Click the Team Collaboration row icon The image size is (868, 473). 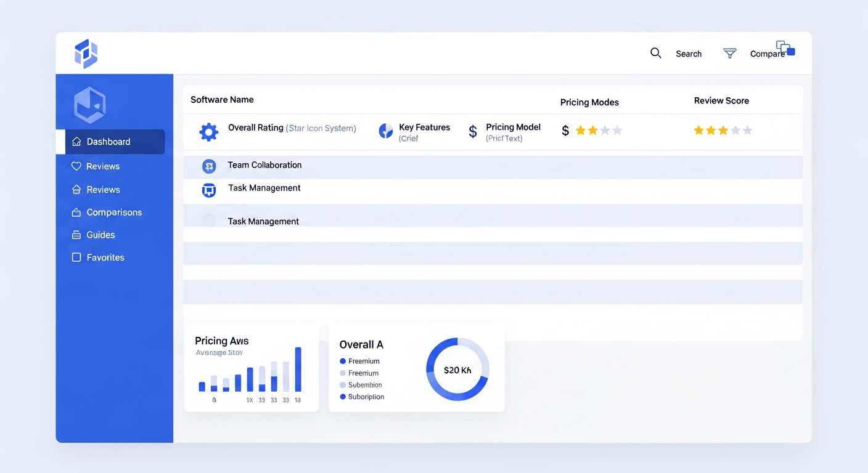[x=209, y=166]
